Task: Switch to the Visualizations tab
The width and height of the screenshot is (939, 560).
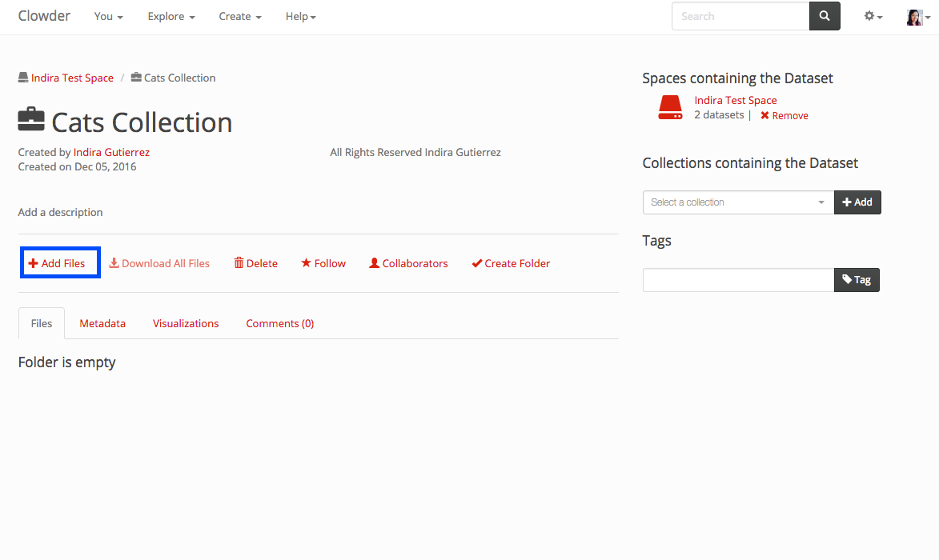Action: point(186,324)
